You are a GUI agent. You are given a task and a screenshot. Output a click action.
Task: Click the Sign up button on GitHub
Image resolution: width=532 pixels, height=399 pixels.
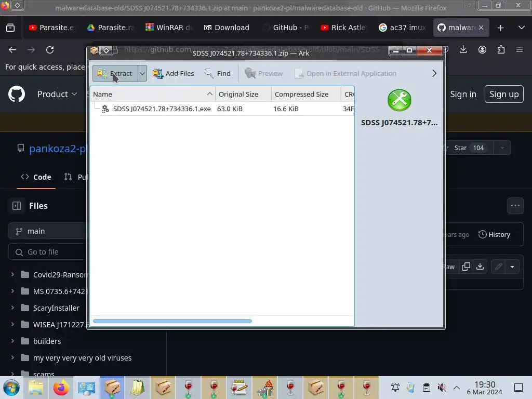(504, 94)
